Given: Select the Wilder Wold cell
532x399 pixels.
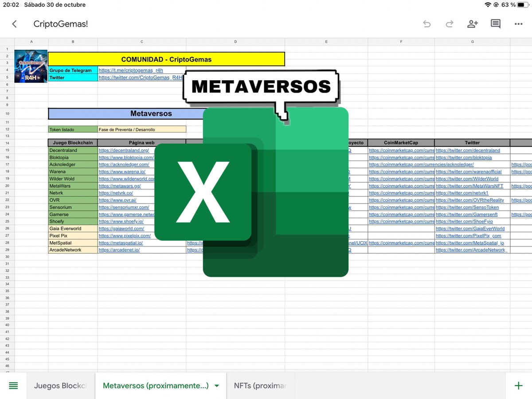Looking at the screenshot, I should pos(73,179).
